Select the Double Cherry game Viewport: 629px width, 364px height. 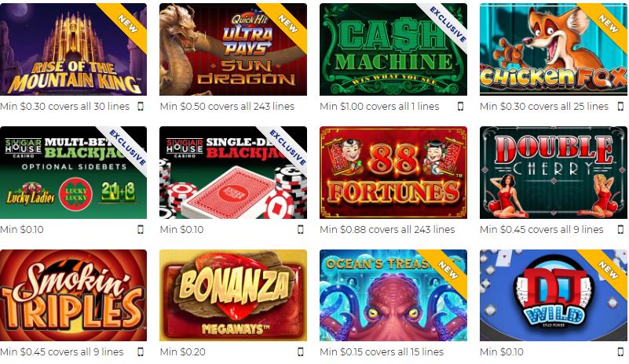(x=553, y=173)
